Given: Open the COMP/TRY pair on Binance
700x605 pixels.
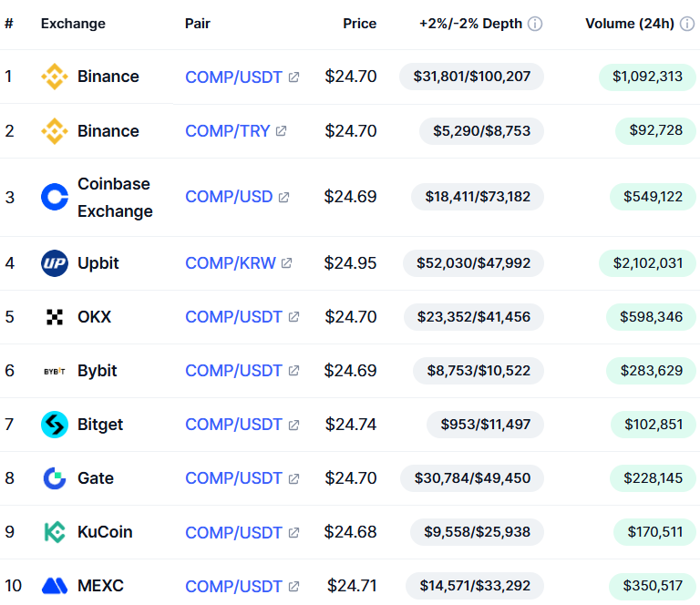Looking at the screenshot, I should click(x=228, y=131).
